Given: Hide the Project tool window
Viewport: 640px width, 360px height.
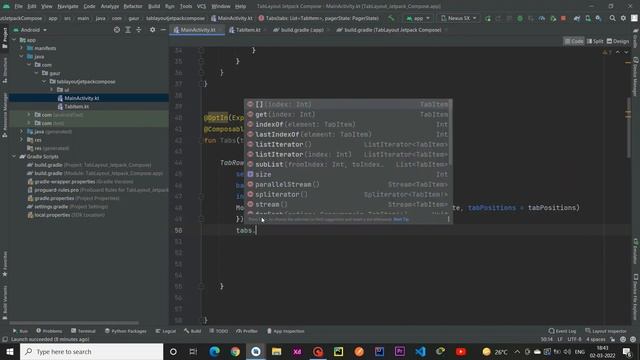Looking at the screenshot, I should 163,30.
